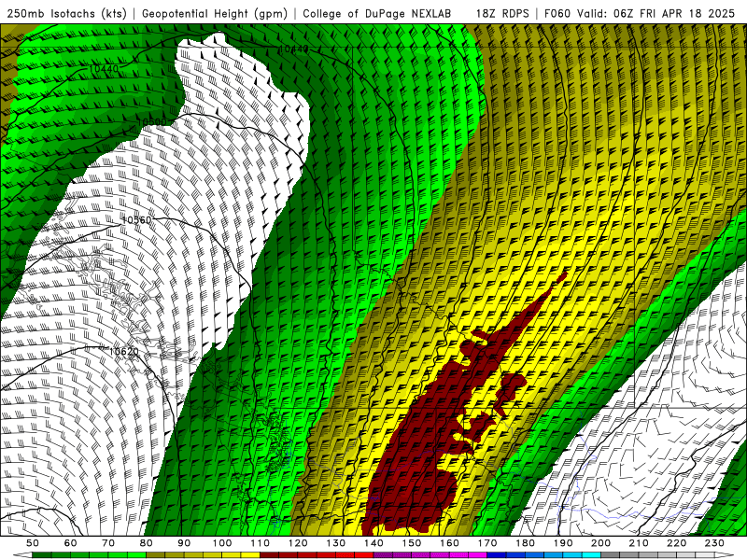Click the 180 value on the colorbar scale

(526, 543)
